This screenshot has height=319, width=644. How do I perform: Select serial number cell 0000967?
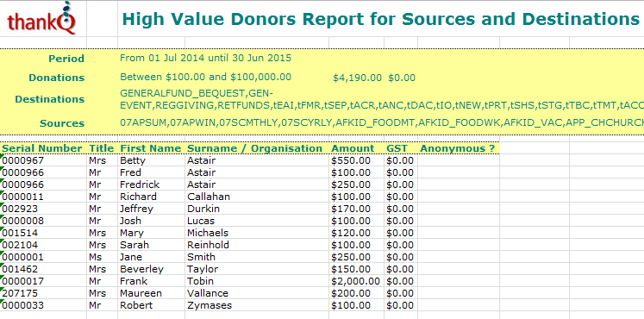22,160
